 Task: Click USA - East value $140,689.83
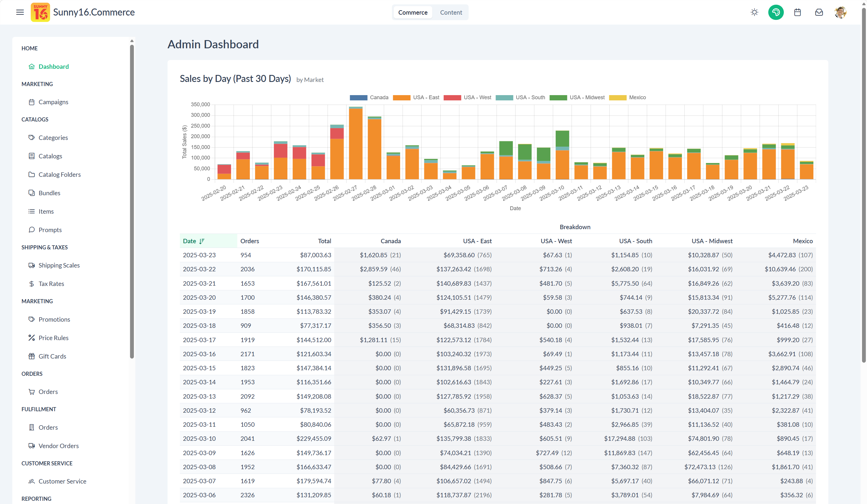click(x=453, y=284)
